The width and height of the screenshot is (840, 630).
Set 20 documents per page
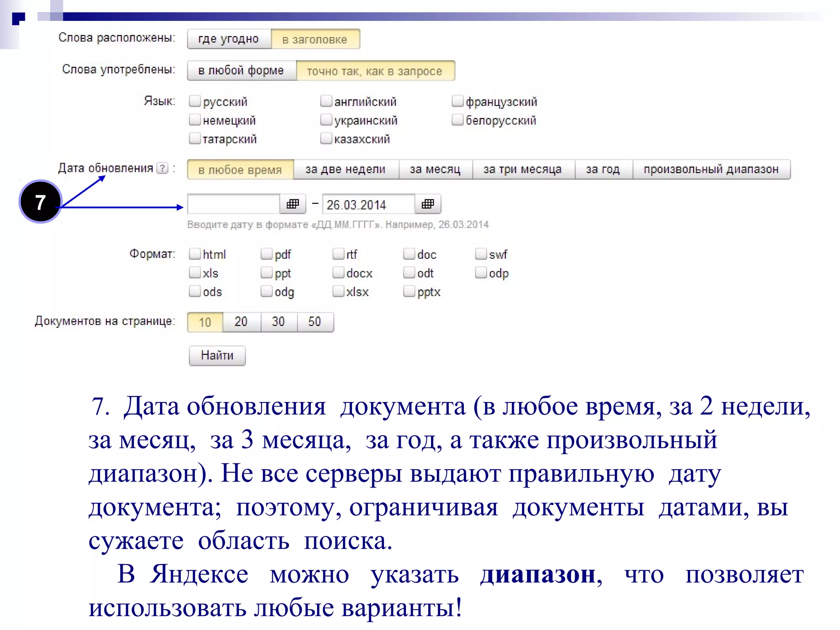pos(242,322)
